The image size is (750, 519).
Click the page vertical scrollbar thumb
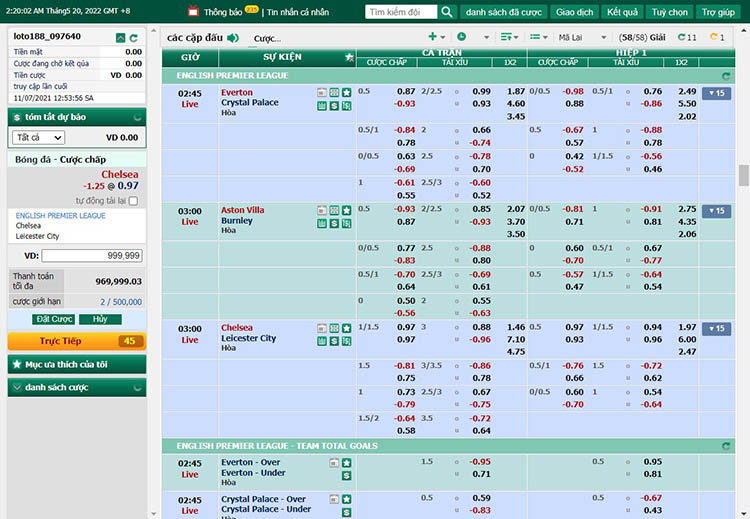(x=743, y=175)
